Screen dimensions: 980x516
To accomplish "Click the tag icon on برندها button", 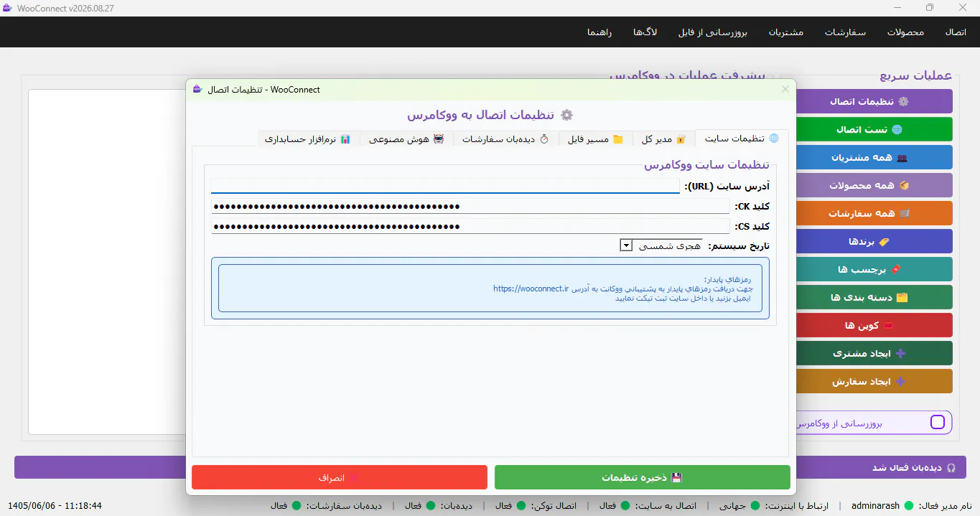I will [x=883, y=241].
